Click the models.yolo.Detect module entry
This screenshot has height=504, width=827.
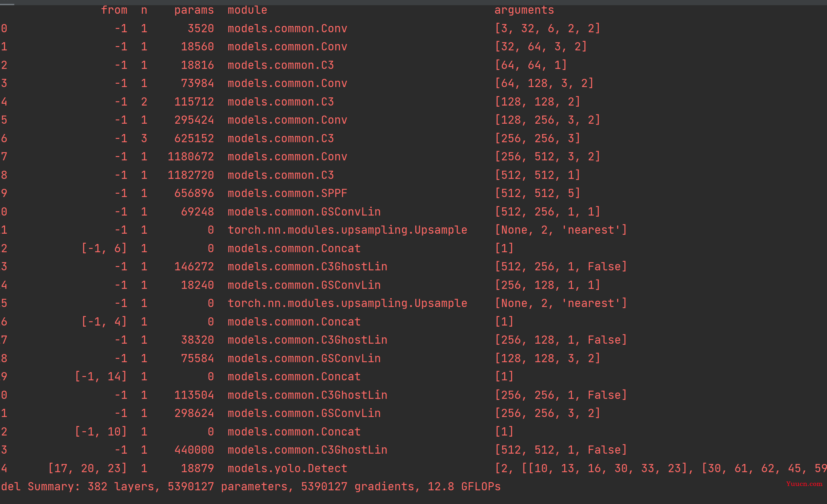287,468
